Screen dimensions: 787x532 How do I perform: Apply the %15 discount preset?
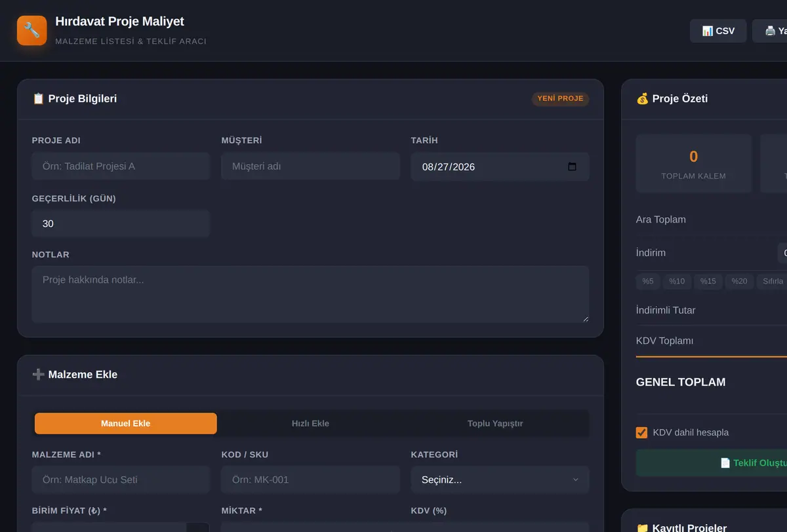(708, 281)
